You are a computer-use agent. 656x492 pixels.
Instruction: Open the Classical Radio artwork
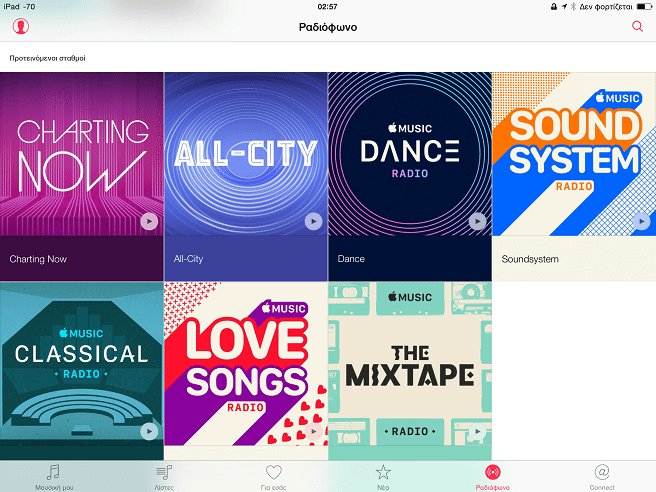click(x=82, y=364)
